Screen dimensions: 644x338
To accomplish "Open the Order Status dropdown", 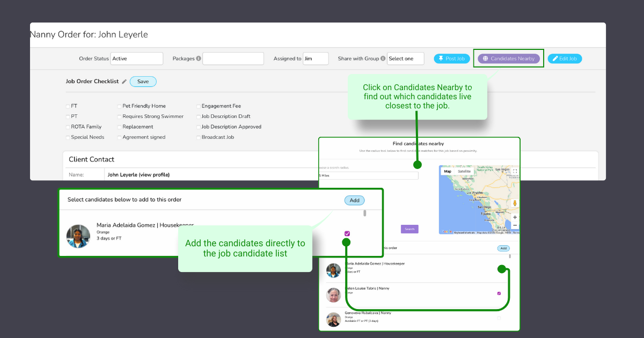I will [x=136, y=58].
